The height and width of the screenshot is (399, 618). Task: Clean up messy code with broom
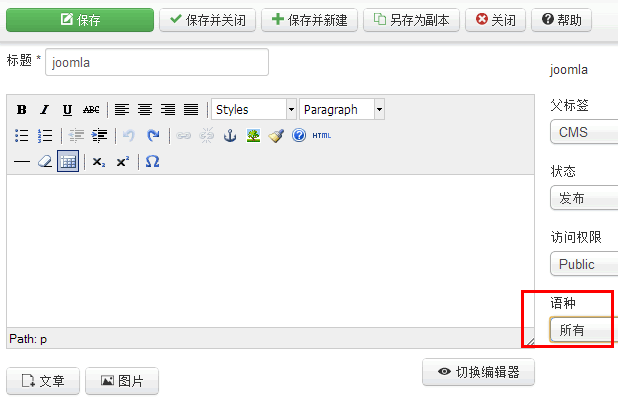pyautogui.click(x=276, y=136)
